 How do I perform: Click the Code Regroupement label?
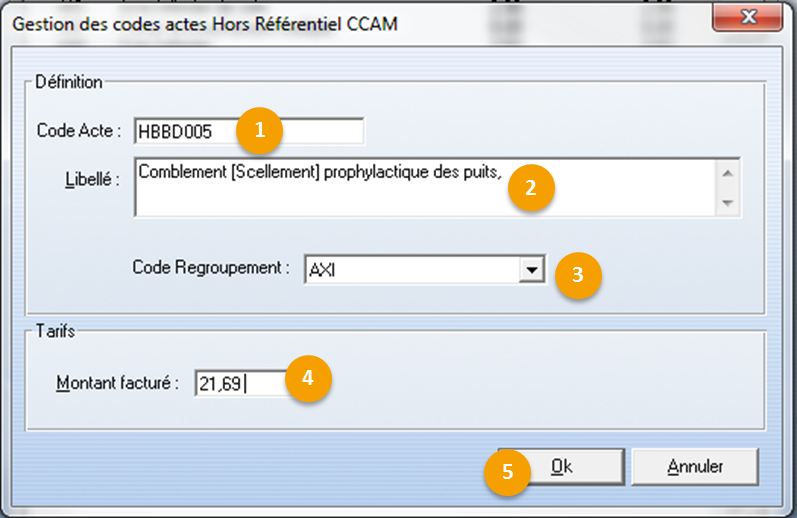[211, 267]
